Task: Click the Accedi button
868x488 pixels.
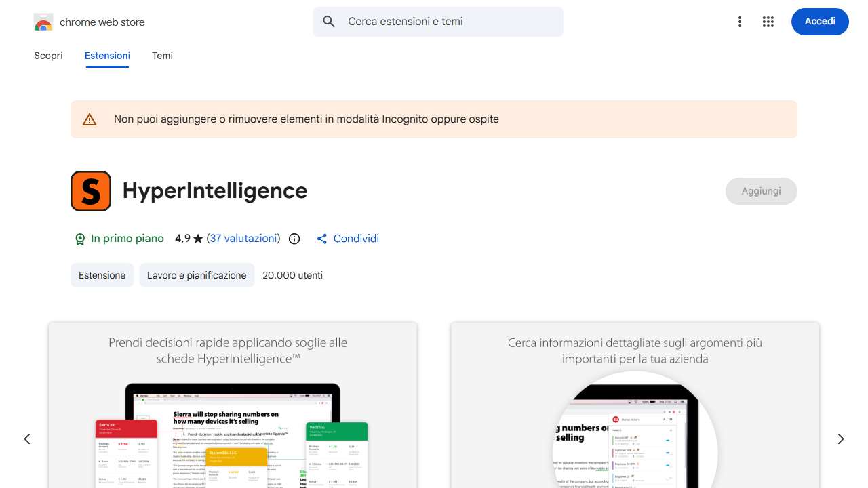Action: 820,21
